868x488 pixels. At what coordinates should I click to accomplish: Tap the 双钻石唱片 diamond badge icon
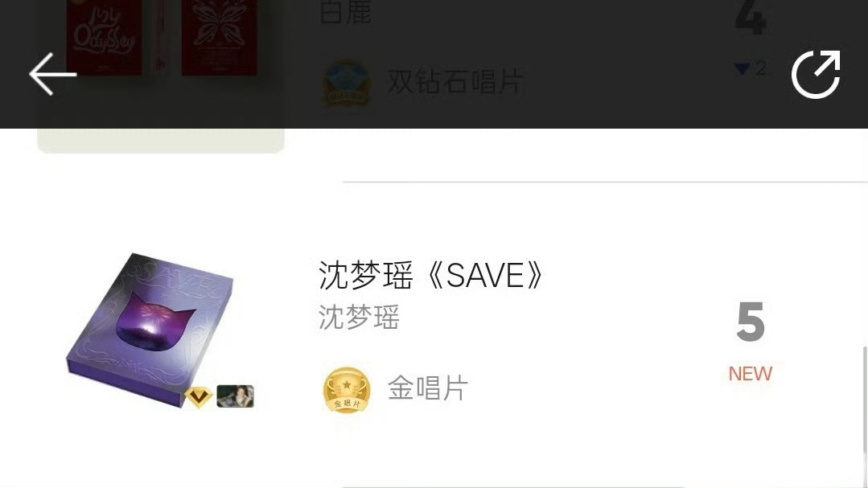coord(347,83)
